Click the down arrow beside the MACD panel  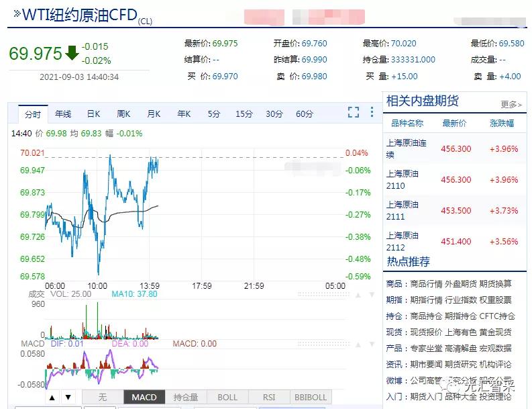(x=372, y=345)
